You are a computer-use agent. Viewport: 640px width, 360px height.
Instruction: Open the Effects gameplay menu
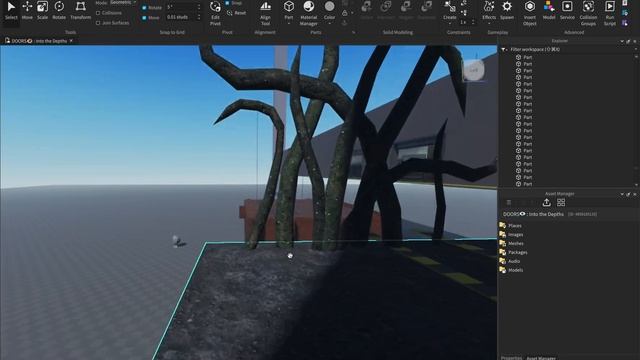[x=489, y=10]
